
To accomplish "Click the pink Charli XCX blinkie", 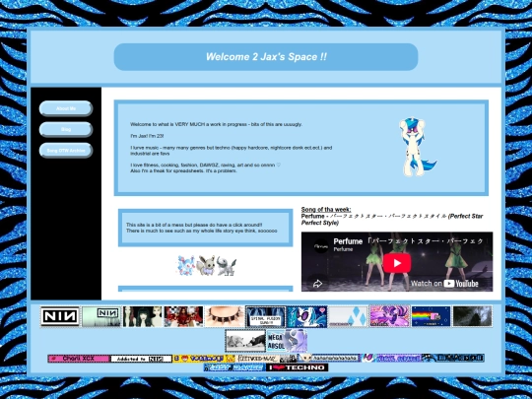I will click(79, 359).
